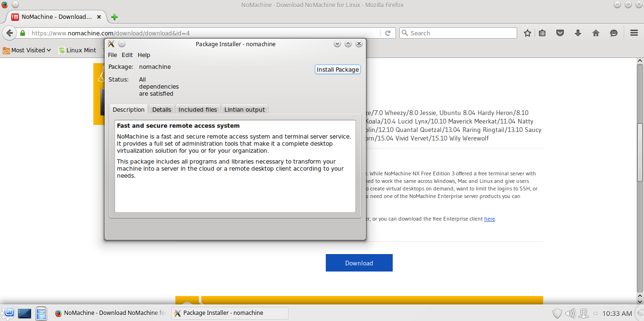The width and height of the screenshot is (644, 321).
Task: Open the Firefox downloads arrow icon
Action: (578, 33)
